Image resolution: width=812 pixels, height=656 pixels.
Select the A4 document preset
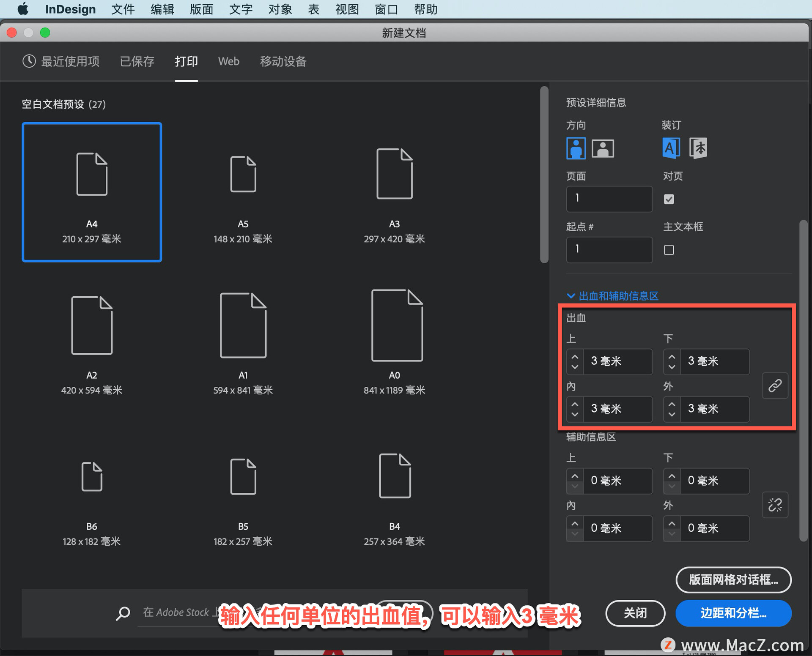(92, 192)
